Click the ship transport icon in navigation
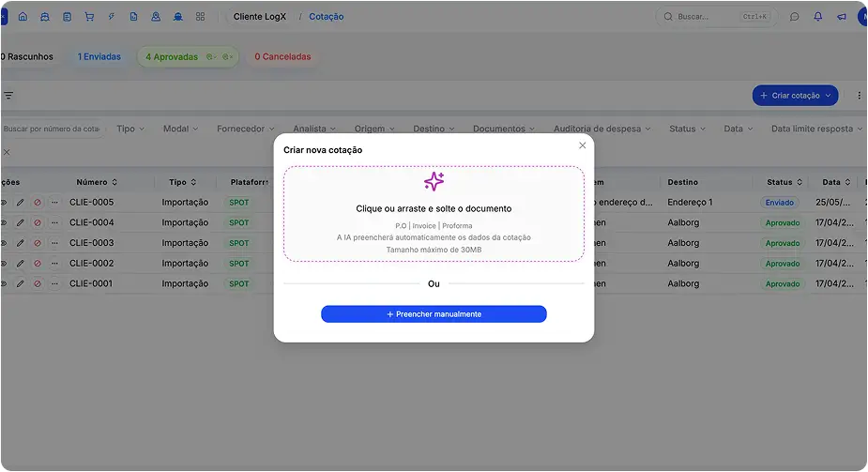This screenshot has width=868, height=472. pos(45,17)
